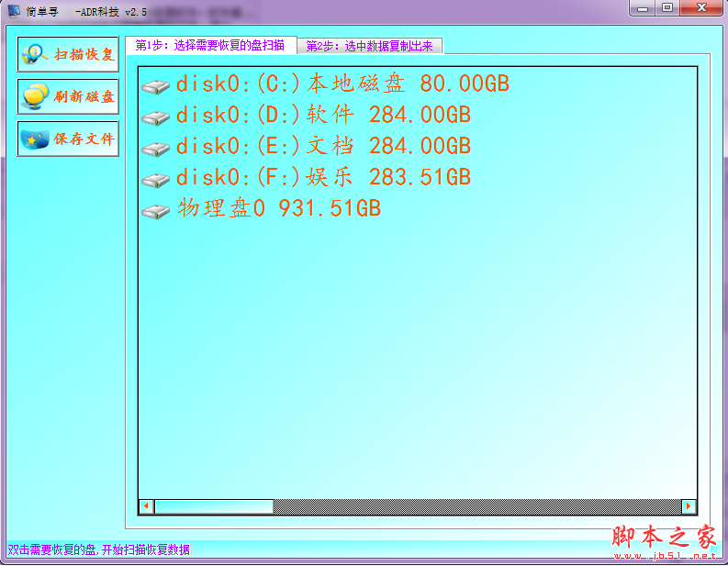The width and height of the screenshot is (728, 566).
Task: Click the scrollbar track right of the thumb
Action: pos(477,506)
